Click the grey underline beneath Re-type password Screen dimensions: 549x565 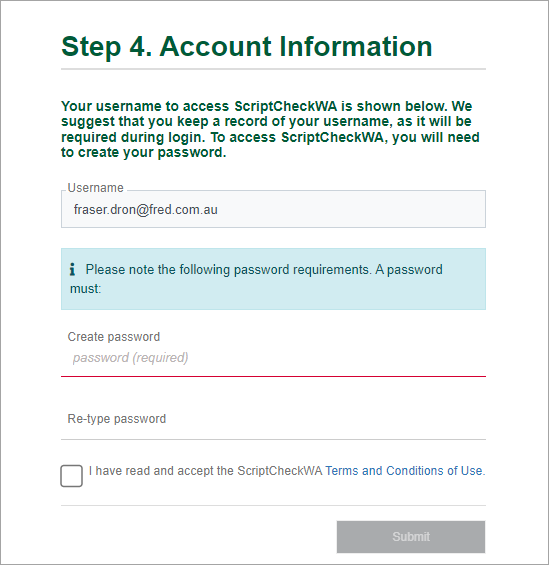pos(273,439)
